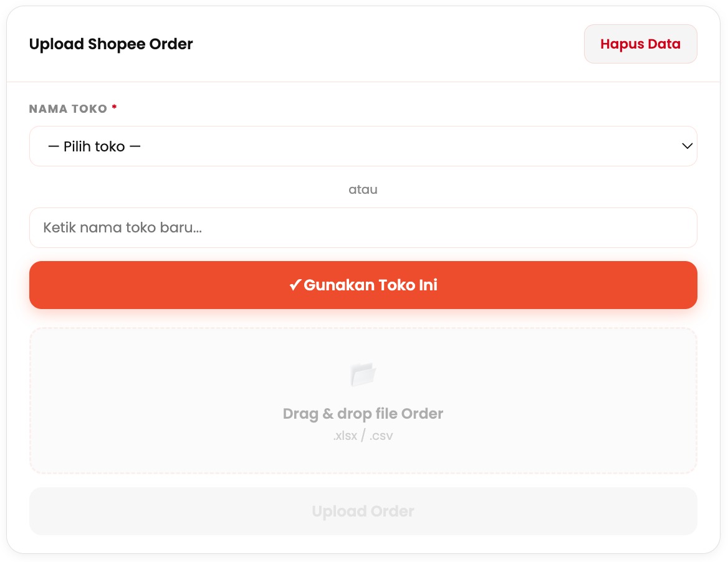This screenshot has width=728, height=562.
Task: Click the checkmark icon on Gunakan Toko Ini
Action: coord(295,285)
